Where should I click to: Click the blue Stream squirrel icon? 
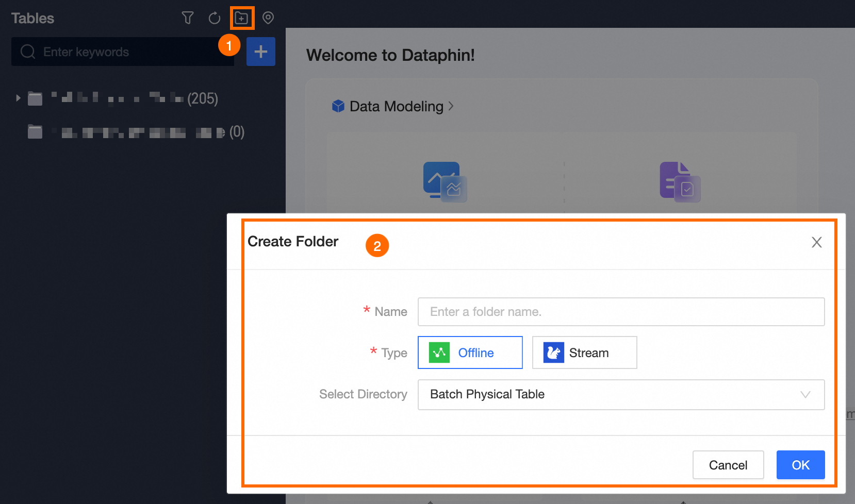coord(554,352)
